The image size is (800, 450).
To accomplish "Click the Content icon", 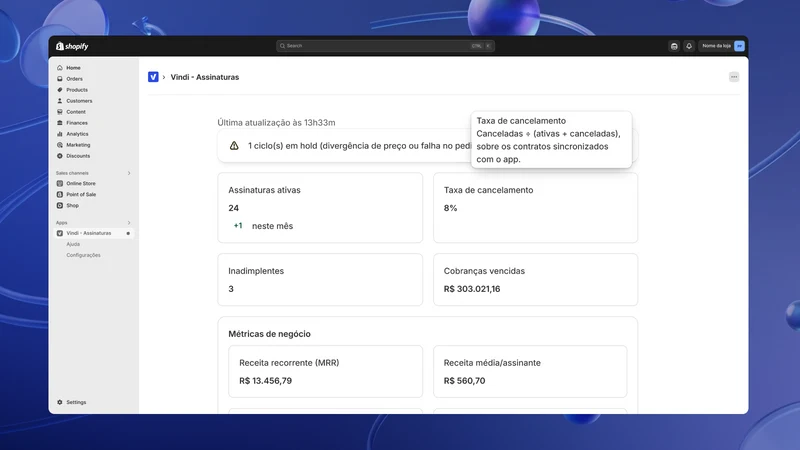I will pos(60,112).
